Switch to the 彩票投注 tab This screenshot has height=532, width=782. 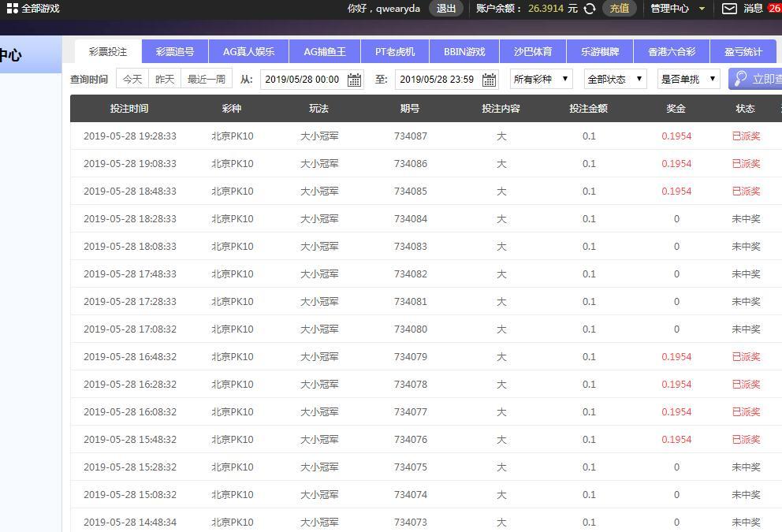[108, 51]
